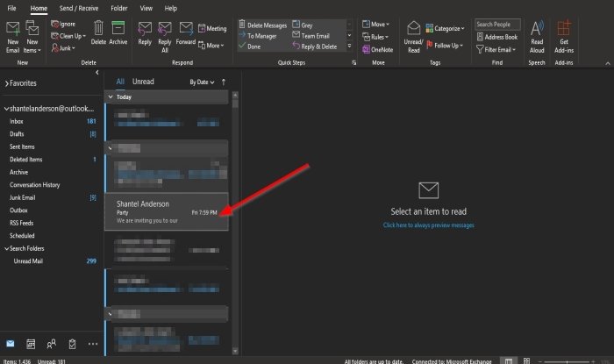
Task: Show All messages filter
Action: pos(120,82)
